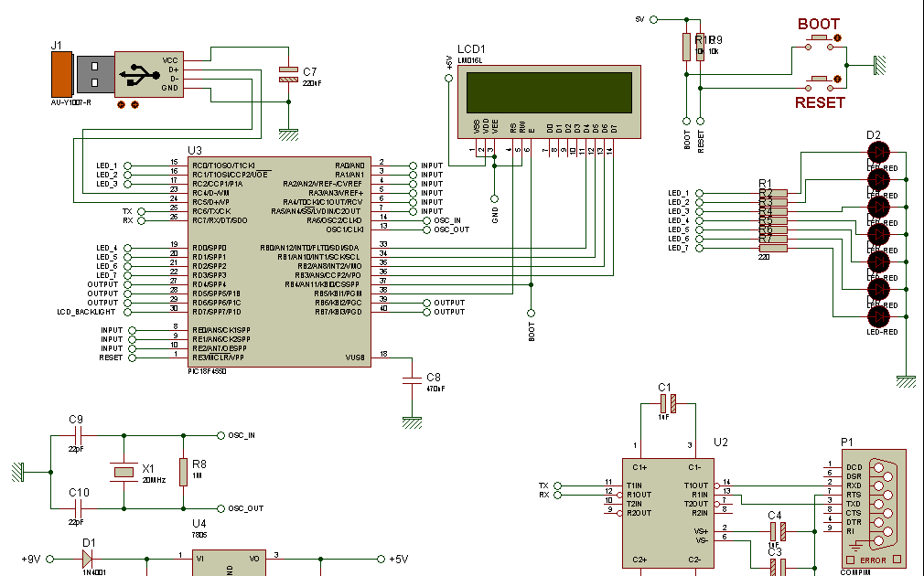Click the ground symbol below the LED column
Viewport: 924px width, 576px height.
point(907,381)
